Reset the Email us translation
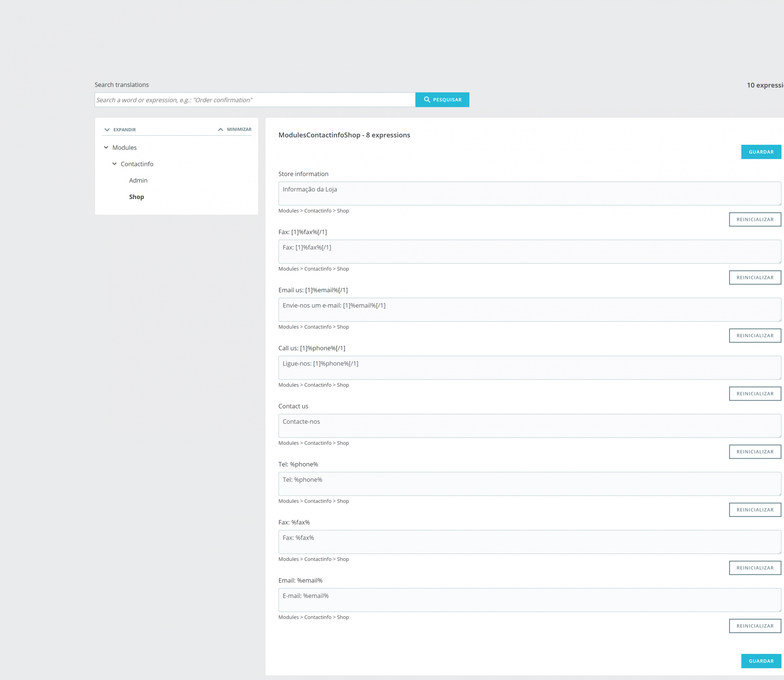 (x=754, y=336)
